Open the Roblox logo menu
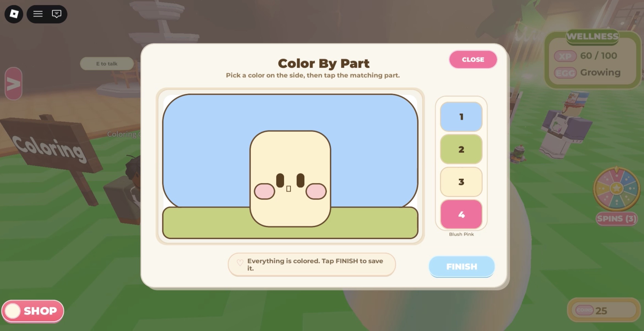This screenshot has height=331, width=644. [14, 14]
